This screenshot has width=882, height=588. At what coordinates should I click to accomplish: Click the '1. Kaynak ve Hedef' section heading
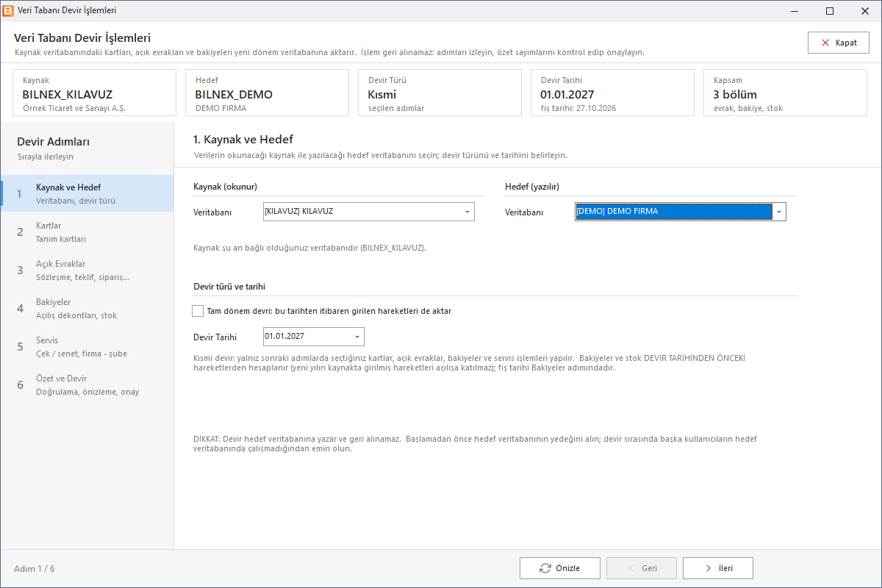pos(243,139)
